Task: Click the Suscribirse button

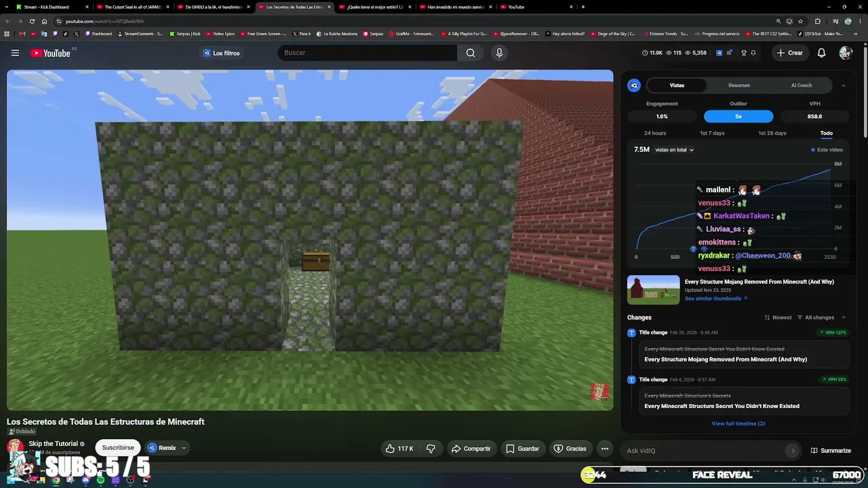Action: pos(118,448)
